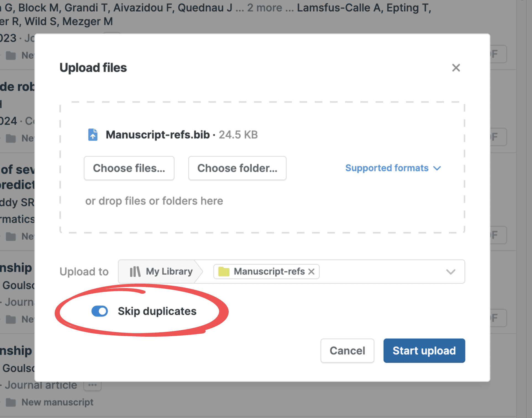Remove the Manuscript-refs folder tag

pyautogui.click(x=311, y=271)
